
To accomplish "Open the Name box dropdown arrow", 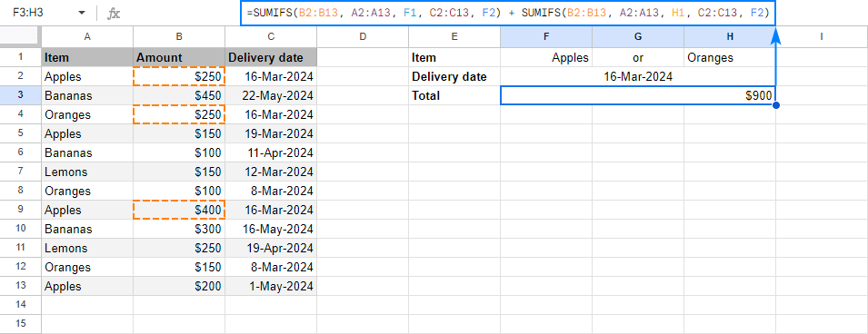I will (82, 13).
